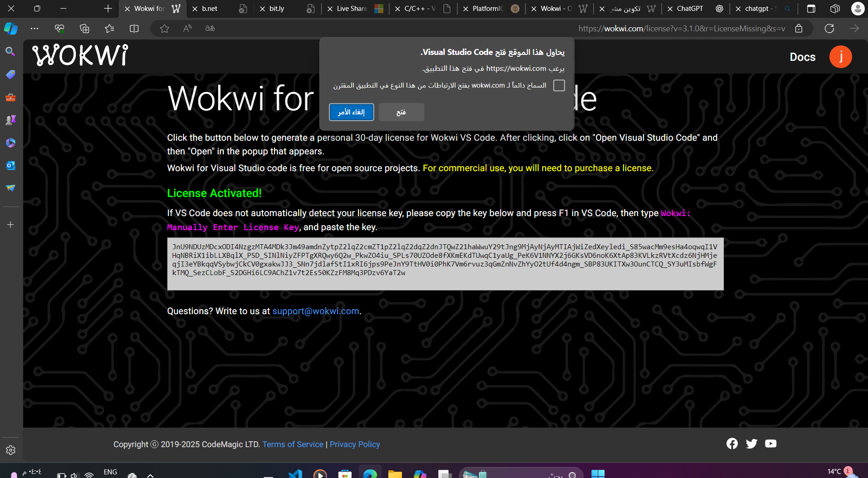
Task: Open Wokwi's Facebook page icon
Action: point(732,444)
